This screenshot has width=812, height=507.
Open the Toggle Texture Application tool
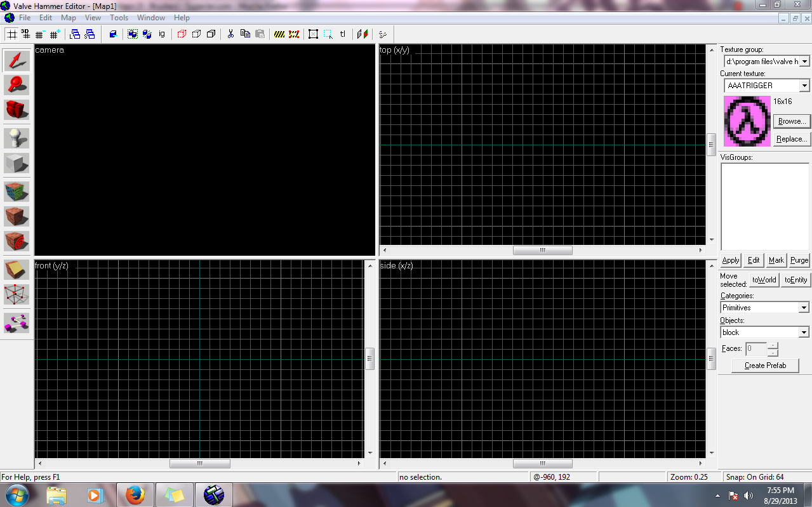[17, 191]
